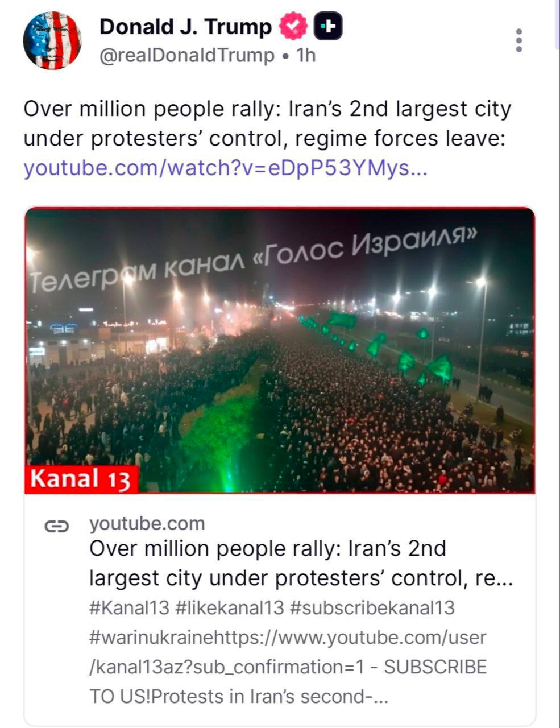This screenshot has height=728, width=560.
Task: Click the Kanal 13 logo on the thumbnail
Action: (x=81, y=479)
